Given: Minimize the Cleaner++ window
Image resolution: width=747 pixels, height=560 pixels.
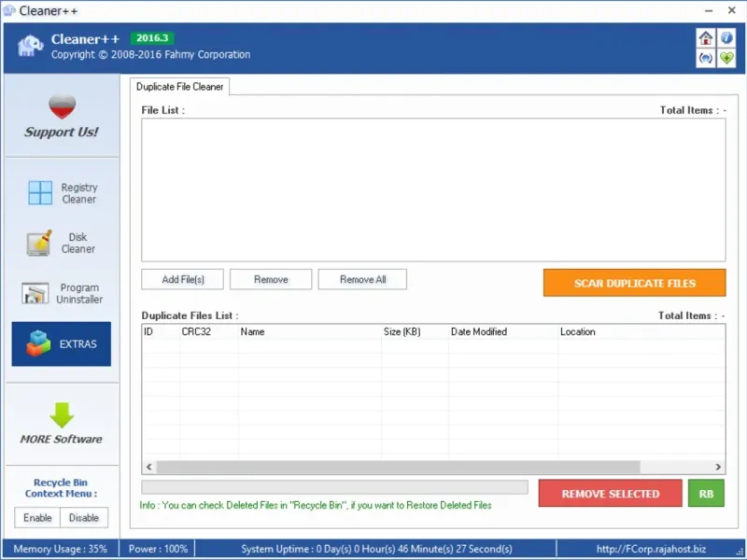Looking at the screenshot, I should pos(709,10).
